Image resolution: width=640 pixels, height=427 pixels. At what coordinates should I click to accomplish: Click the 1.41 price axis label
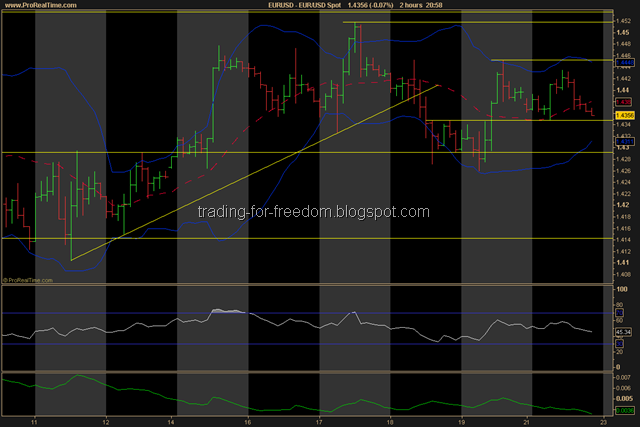(x=622, y=262)
